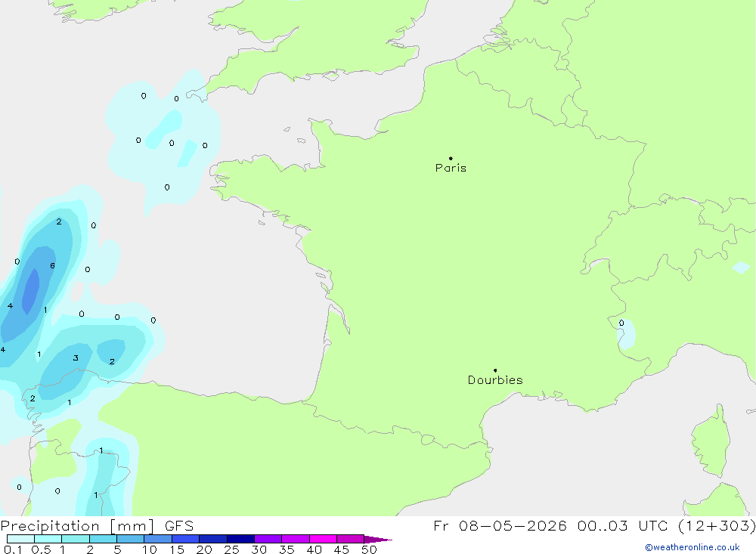Open the weatheronline.co.uk copyright link
The height and width of the screenshot is (554, 756).
click(x=692, y=547)
